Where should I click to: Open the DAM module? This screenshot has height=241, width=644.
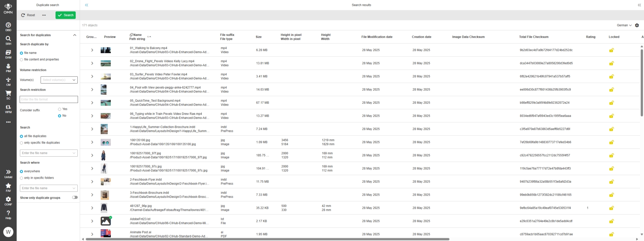click(8, 54)
